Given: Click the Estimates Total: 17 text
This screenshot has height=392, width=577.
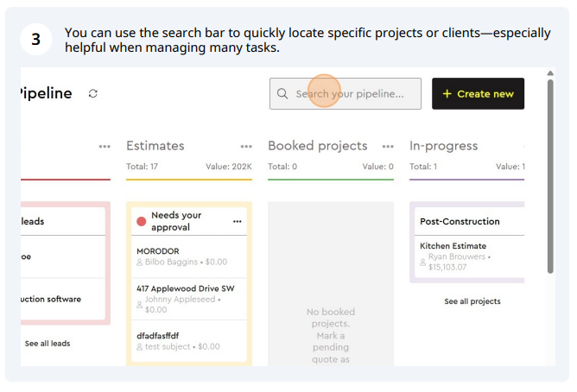Looking at the screenshot, I should point(142,167).
